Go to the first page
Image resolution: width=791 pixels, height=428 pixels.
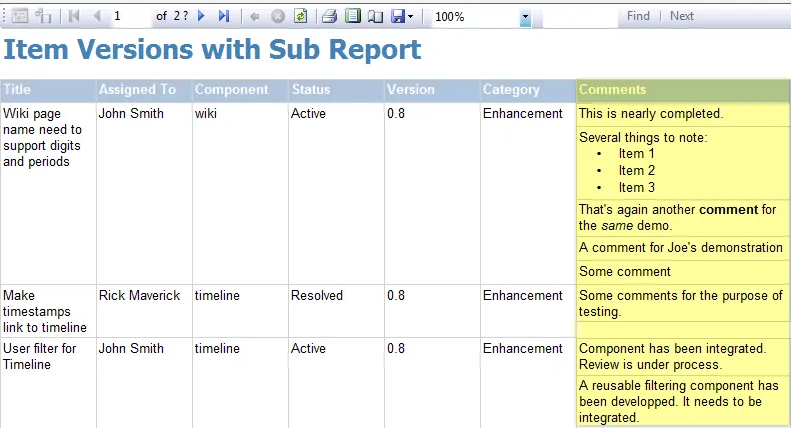[x=74, y=16]
